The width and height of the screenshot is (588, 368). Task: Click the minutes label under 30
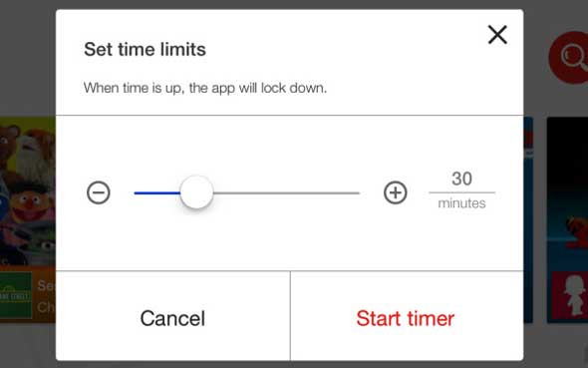(461, 202)
